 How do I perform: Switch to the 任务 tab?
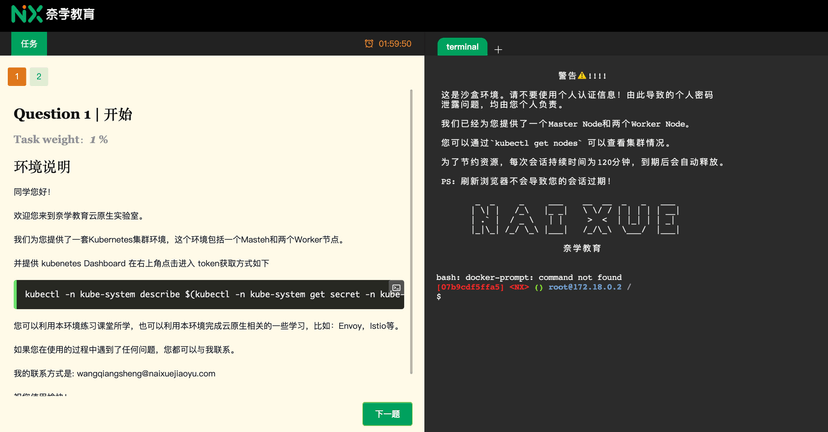coord(29,44)
